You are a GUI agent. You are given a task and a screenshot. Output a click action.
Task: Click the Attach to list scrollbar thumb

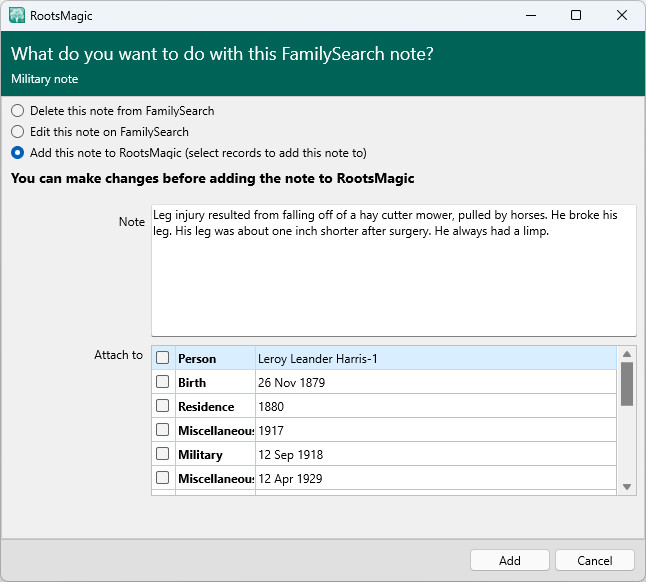pos(627,384)
